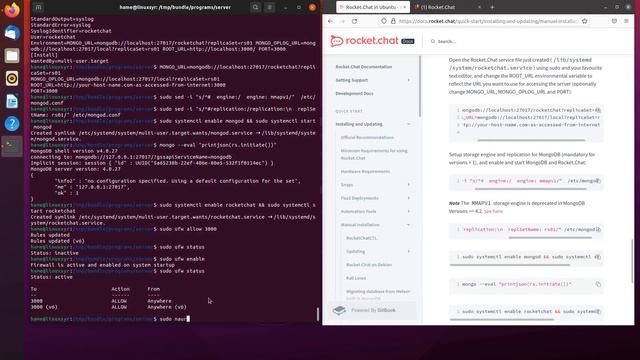Open Kali Linux sidebar page

[x=356, y=278]
